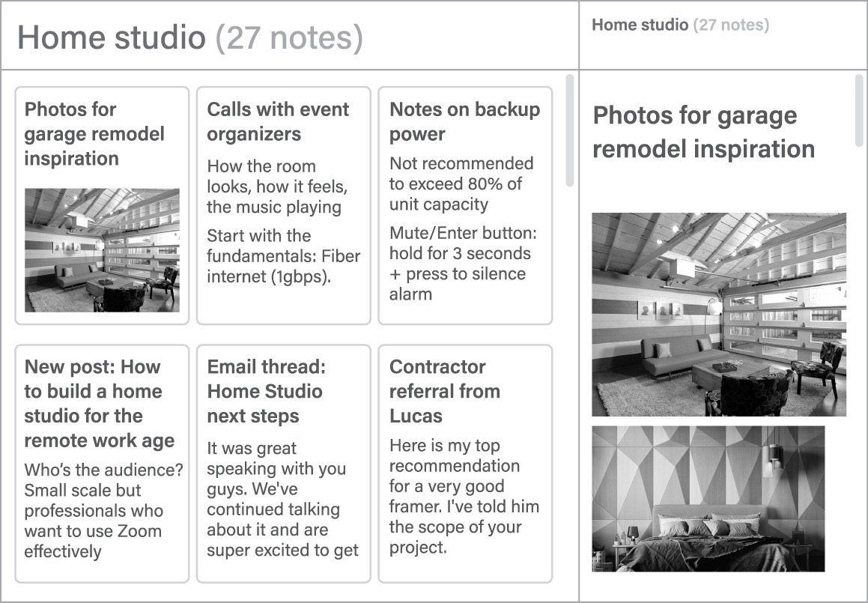Click the "Start with the fundamentals" paragraph
868x603 pixels.
coord(283,256)
